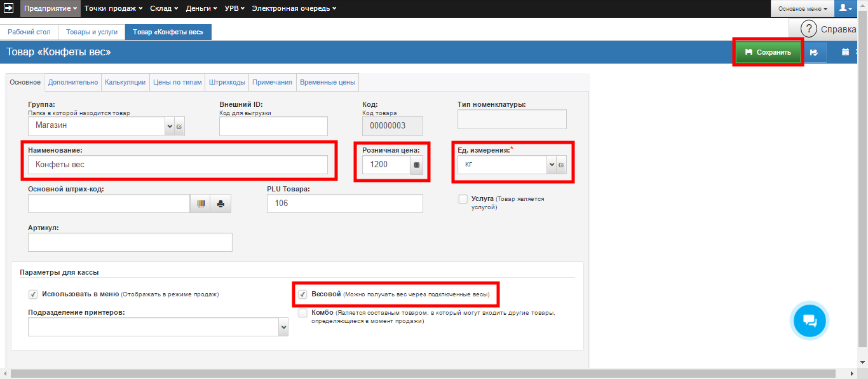868x379 pixels.
Task: Open the live chat bubble
Action: [810, 320]
